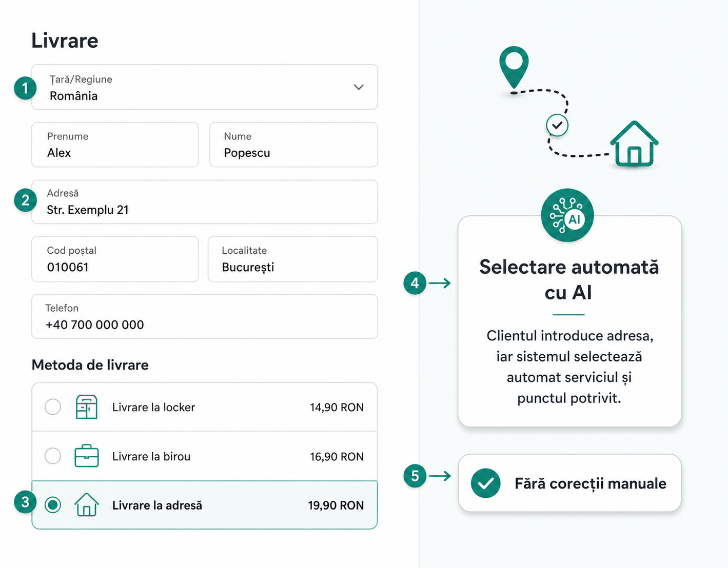Click the Localitate field
The height and width of the screenshot is (568, 728).
click(x=292, y=259)
